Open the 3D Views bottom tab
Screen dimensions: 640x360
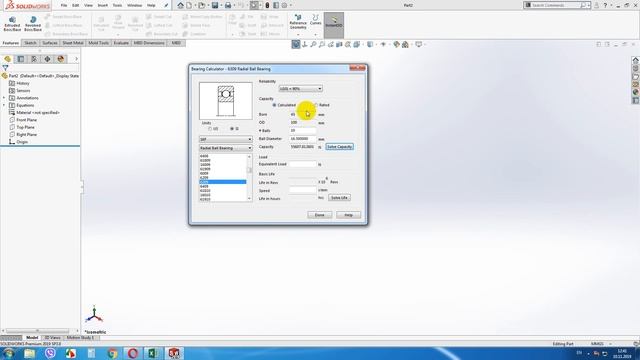pos(52,338)
